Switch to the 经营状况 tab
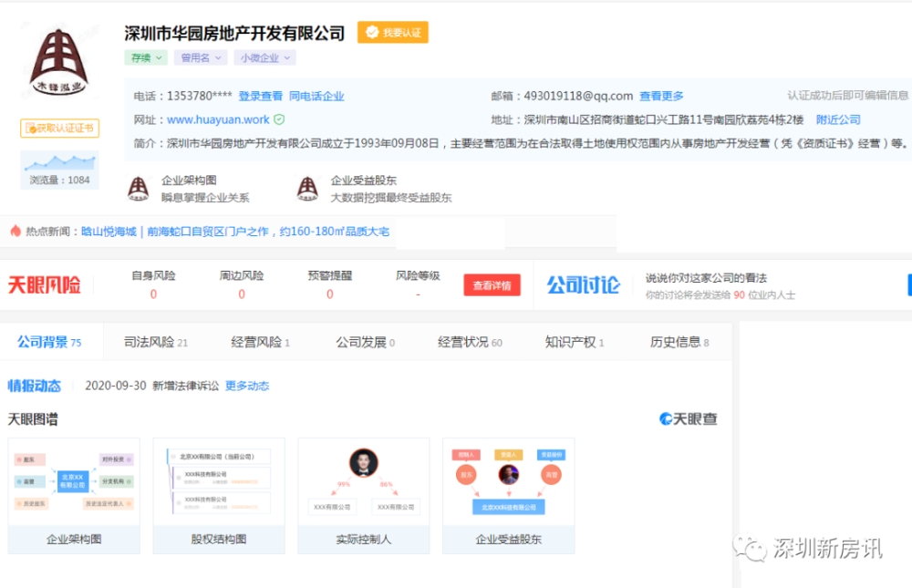912x588 pixels. coord(470,342)
